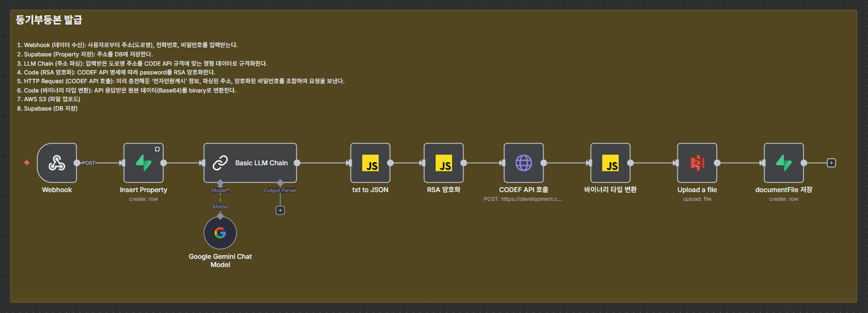Viewport: 868px width, 313px height.
Task: Add an Output Parser sub-node
Action: pos(280,211)
